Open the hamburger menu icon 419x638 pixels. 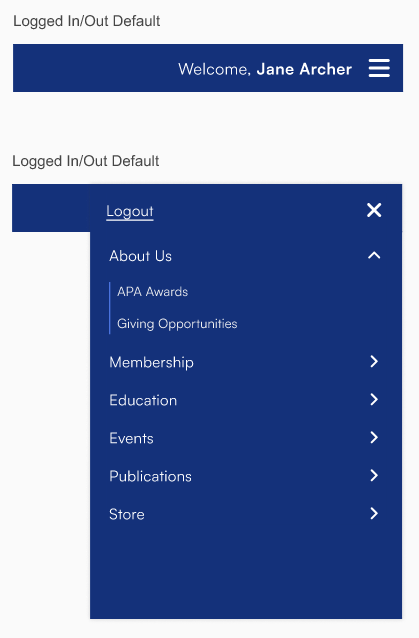click(x=379, y=68)
